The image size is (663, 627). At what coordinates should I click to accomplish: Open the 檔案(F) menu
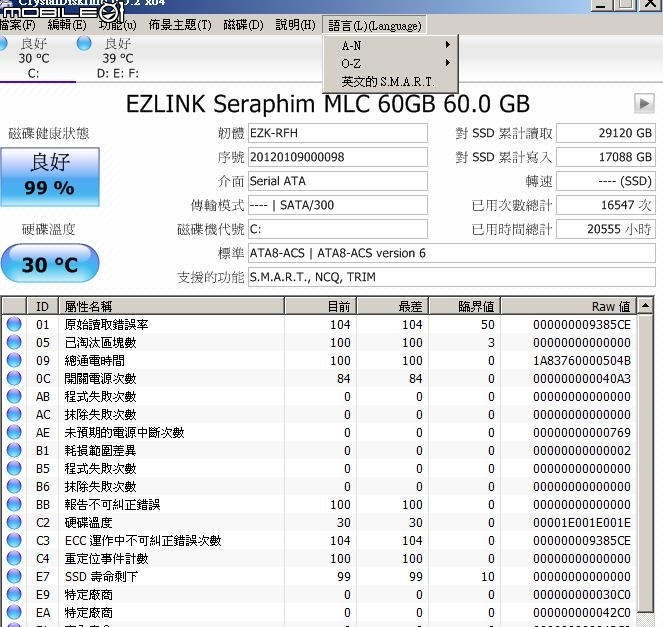coord(17,25)
